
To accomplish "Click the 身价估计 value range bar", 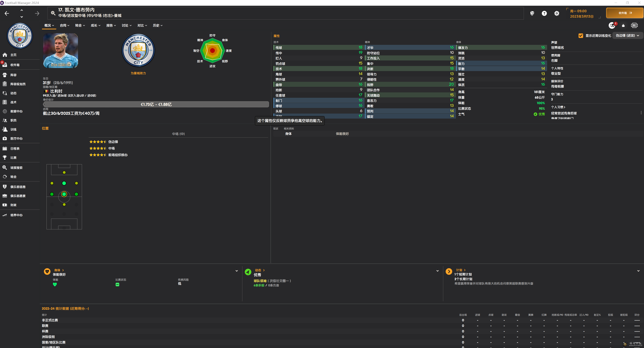I will pos(156,104).
